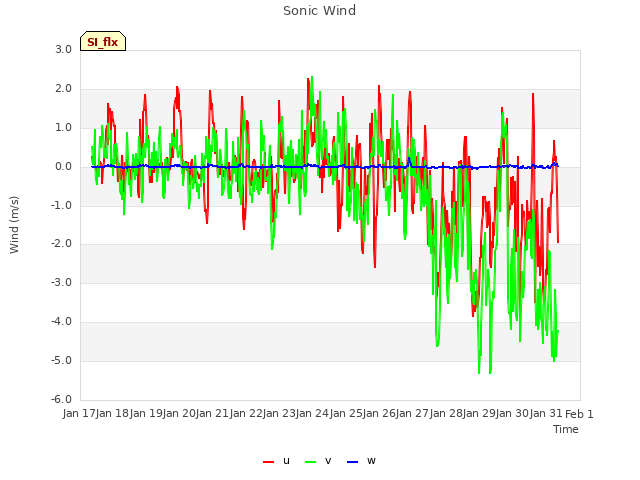Click the Jan 27 x-axis date label

click(x=412, y=414)
